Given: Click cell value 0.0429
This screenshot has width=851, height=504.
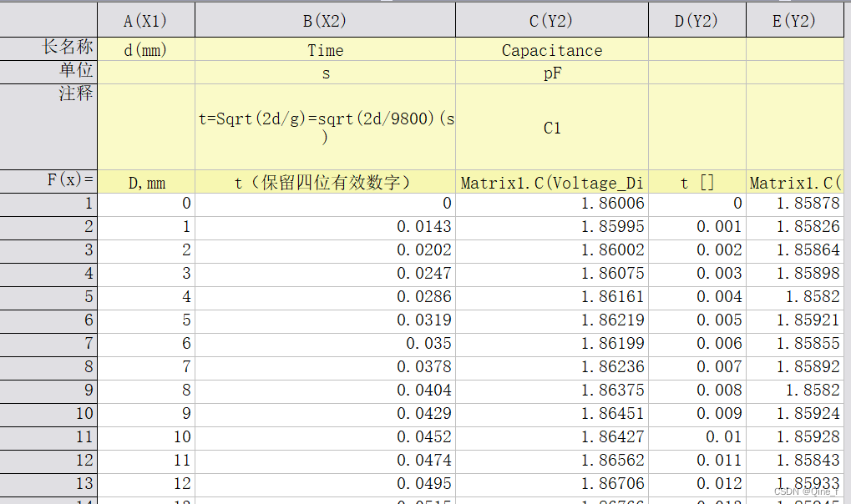Looking at the screenshot, I should tap(325, 415).
